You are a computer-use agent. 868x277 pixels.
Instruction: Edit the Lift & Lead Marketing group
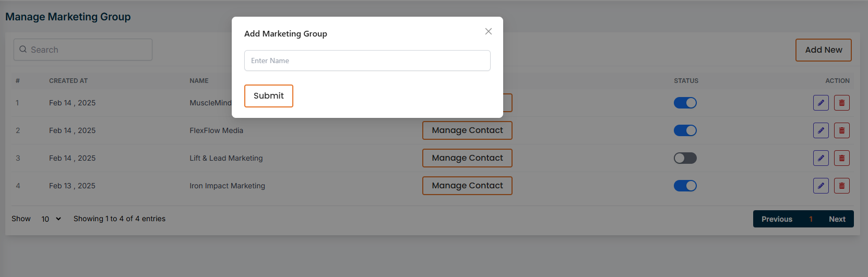821,158
